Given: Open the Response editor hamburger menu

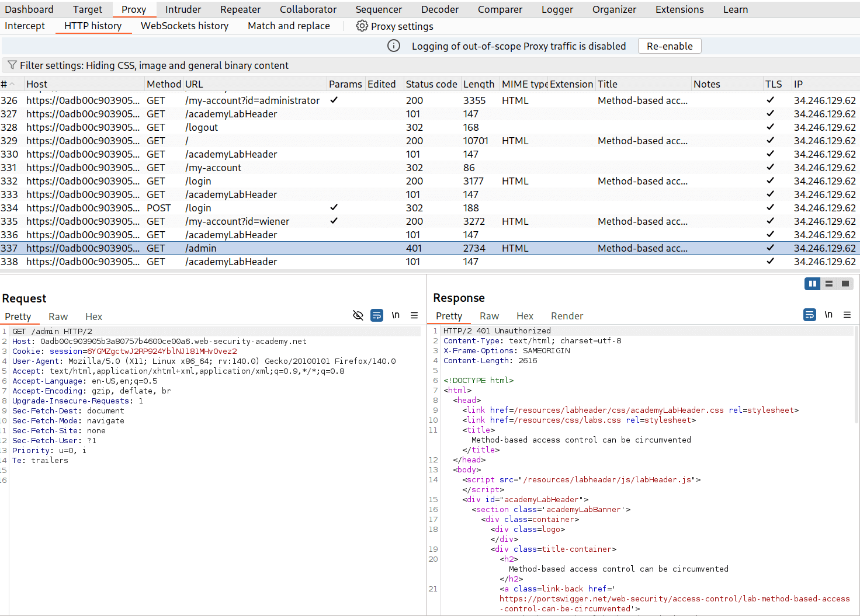Looking at the screenshot, I should click(847, 315).
